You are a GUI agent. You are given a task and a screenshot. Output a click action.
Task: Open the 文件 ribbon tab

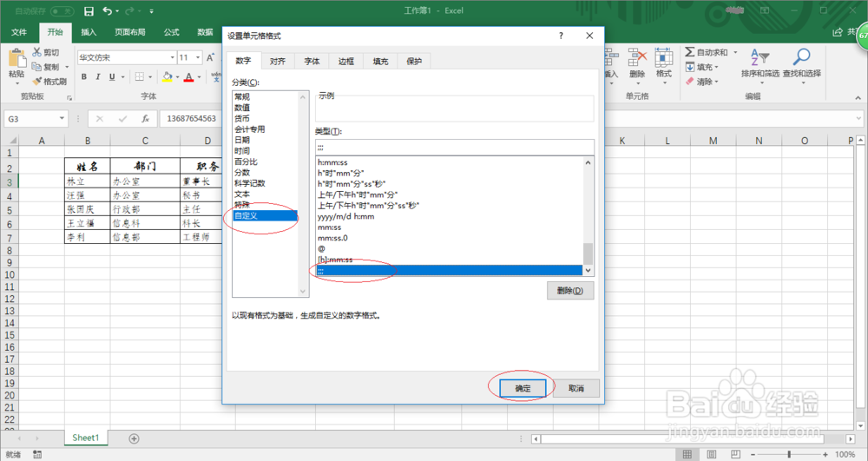tap(19, 32)
